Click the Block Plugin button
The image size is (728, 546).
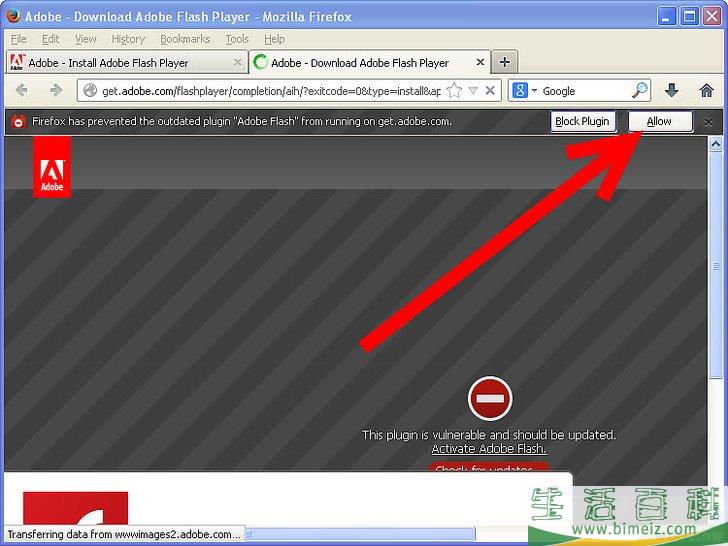[582, 122]
